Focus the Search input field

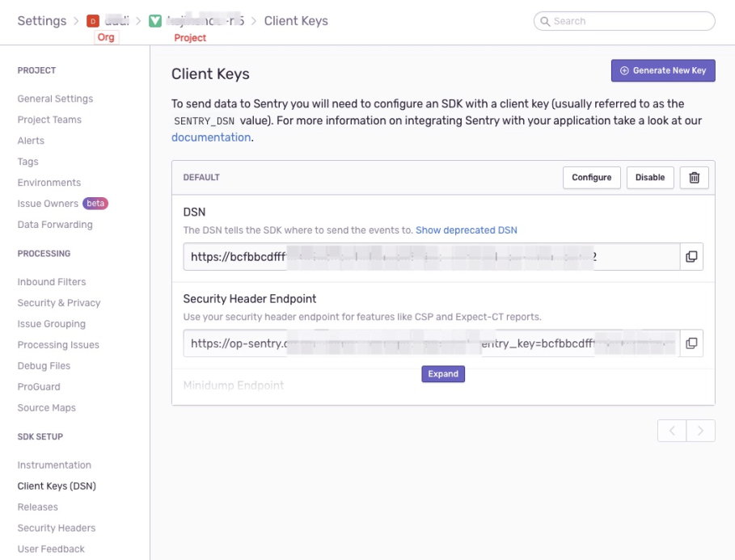(x=624, y=21)
